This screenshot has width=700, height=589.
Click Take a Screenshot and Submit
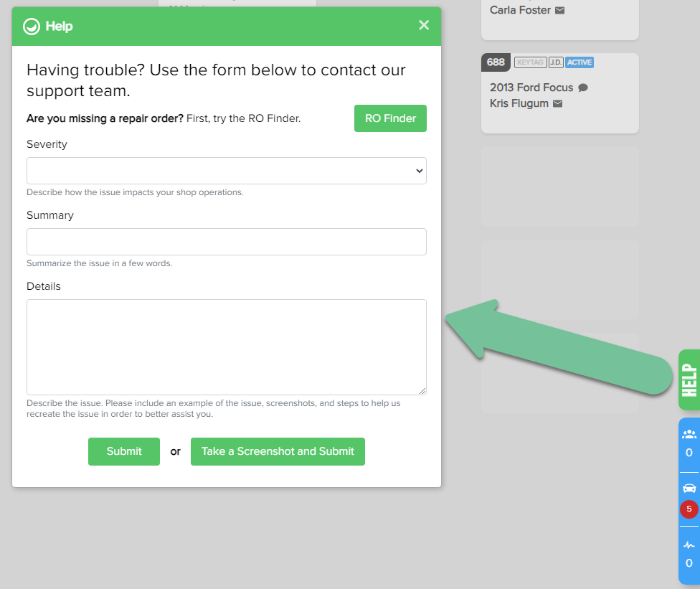click(x=278, y=451)
